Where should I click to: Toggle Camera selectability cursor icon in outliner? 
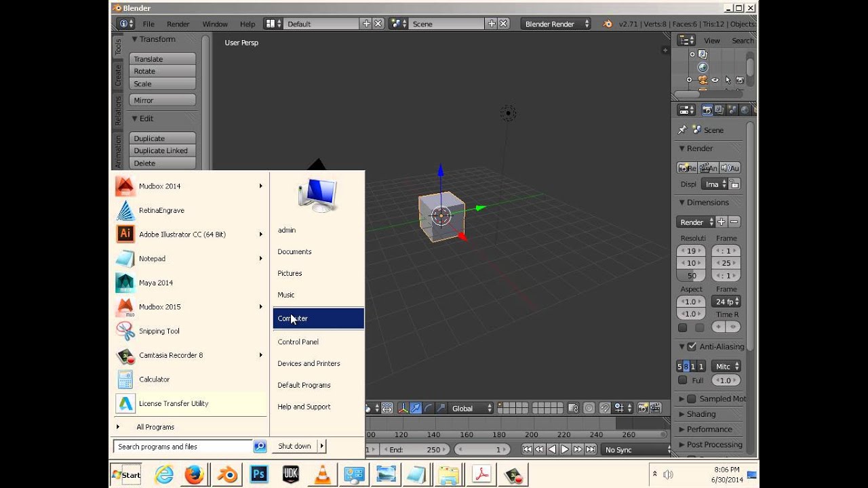pyautogui.click(x=728, y=80)
